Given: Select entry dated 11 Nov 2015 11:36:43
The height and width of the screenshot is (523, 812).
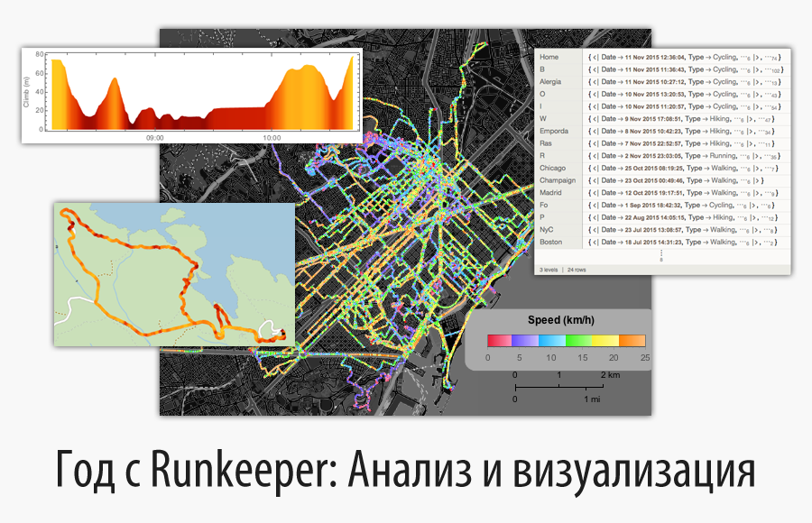Looking at the screenshot, I should (x=686, y=69).
